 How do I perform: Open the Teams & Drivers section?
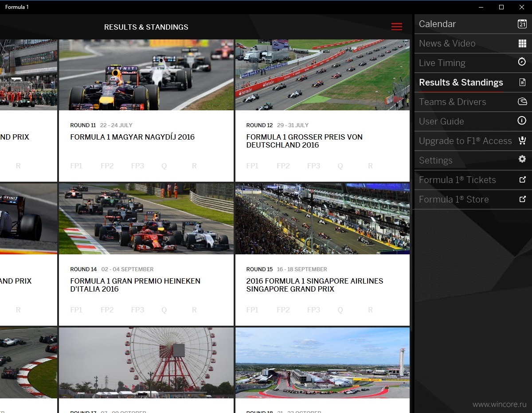473,102
